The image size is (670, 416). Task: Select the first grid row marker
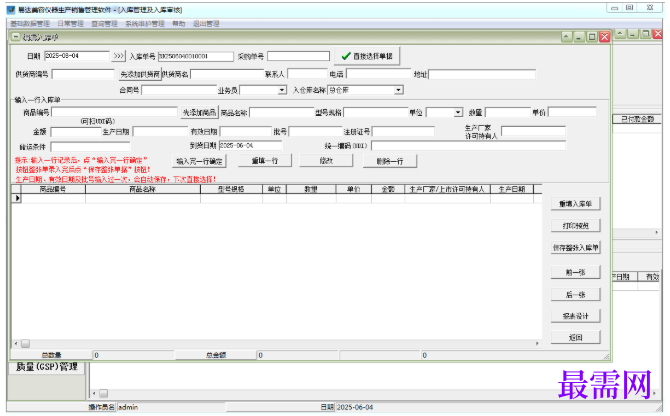[x=17, y=198]
